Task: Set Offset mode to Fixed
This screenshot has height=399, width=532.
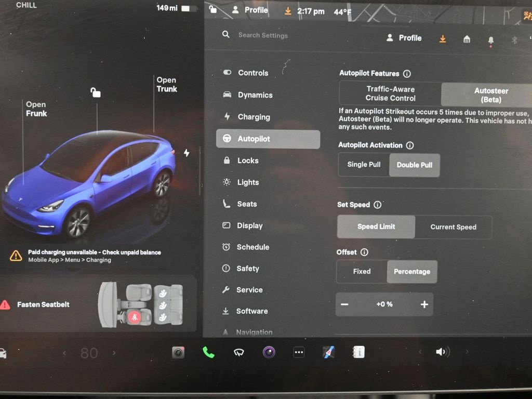Action: (x=362, y=271)
